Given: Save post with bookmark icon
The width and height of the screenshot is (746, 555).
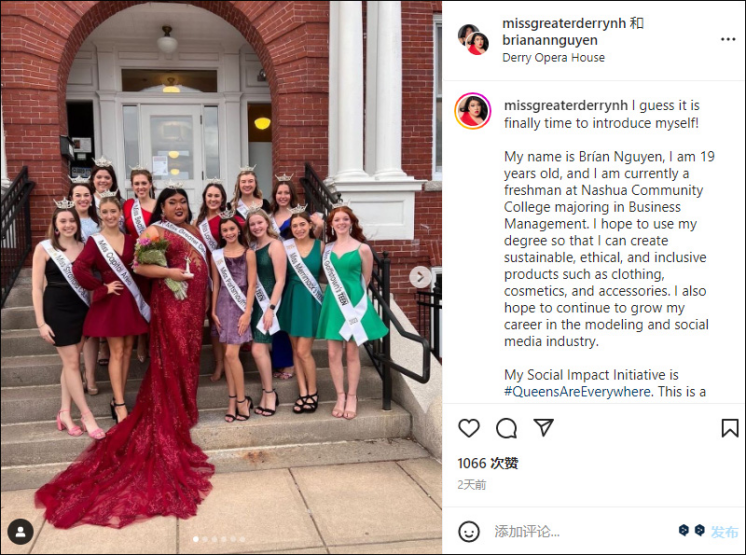Looking at the screenshot, I should tap(729, 428).
